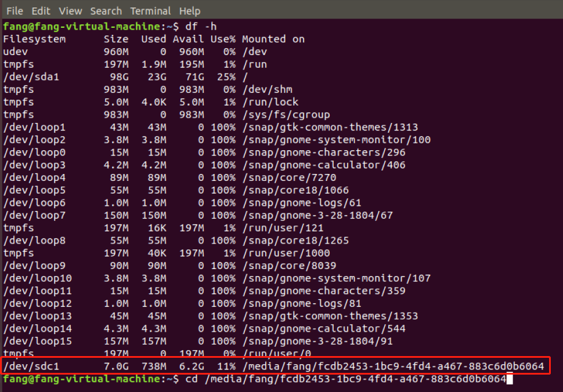
Task: Click the '40K' used value
Action: (157, 253)
